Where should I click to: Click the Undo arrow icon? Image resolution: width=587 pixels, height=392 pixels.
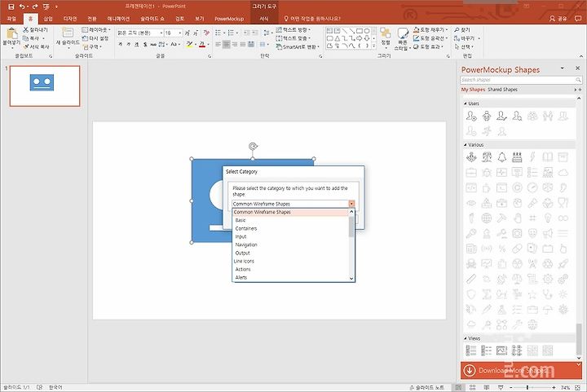pos(23,7)
